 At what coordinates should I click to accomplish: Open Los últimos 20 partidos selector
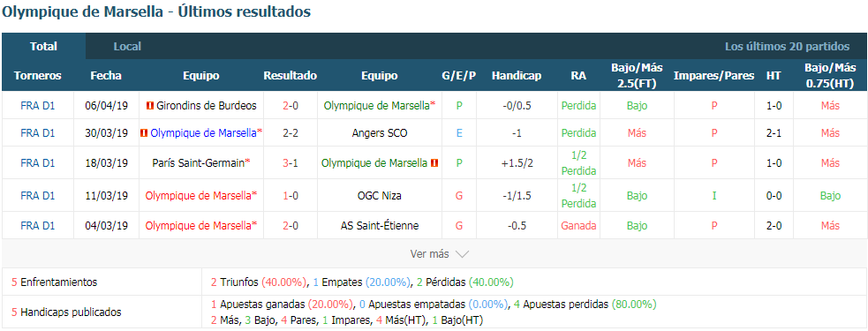click(x=787, y=47)
